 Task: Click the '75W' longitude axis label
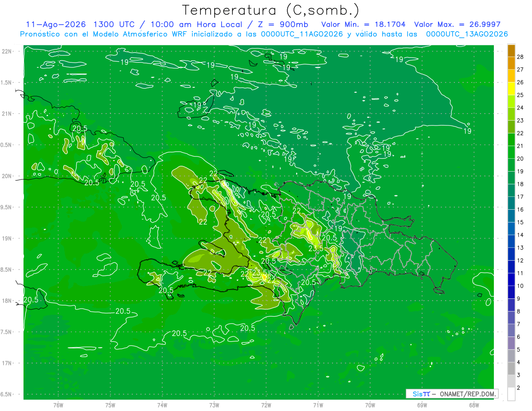click(110, 405)
